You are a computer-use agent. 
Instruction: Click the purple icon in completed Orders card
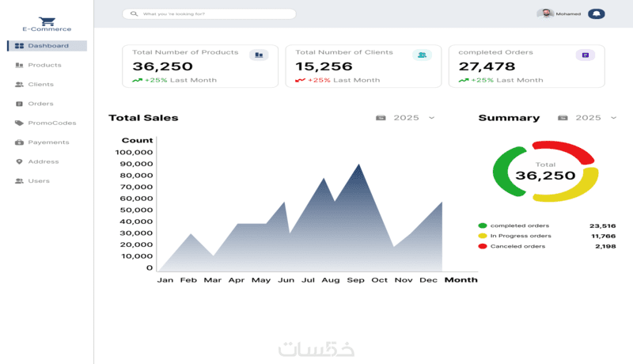586,55
